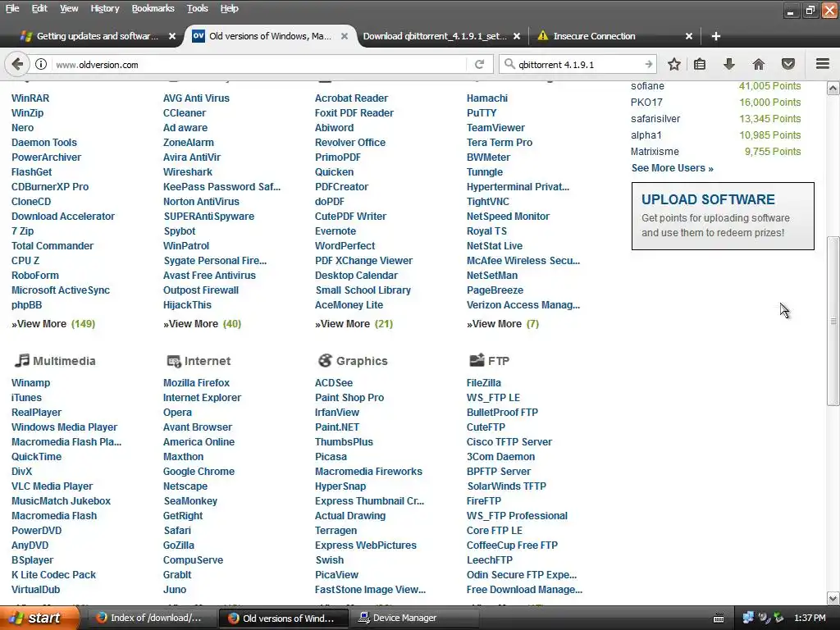Image resolution: width=840 pixels, height=630 pixels.
Task: Open the Edit menu
Action: (39, 8)
